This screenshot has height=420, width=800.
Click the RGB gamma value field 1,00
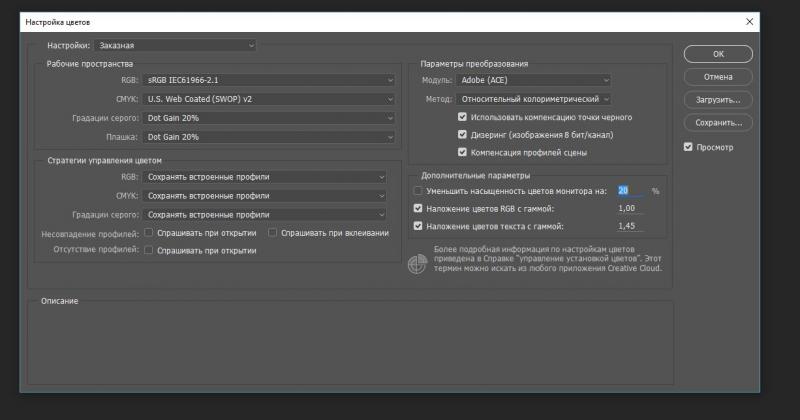tap(630, 208)
